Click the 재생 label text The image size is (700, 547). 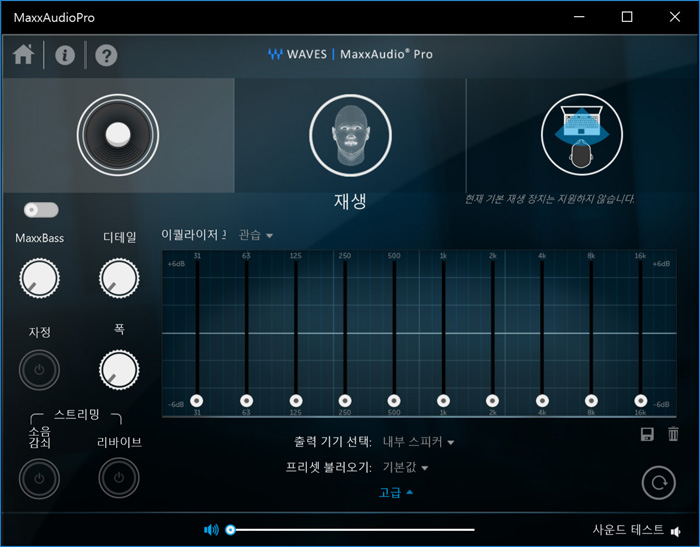click(350, 201)
